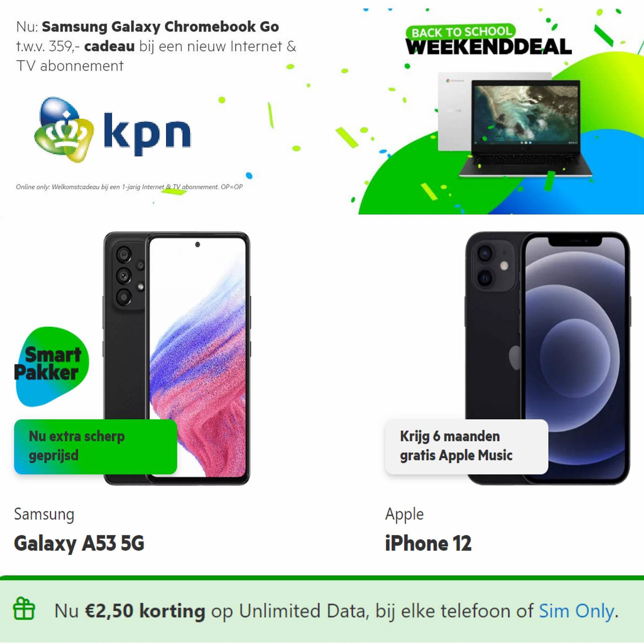Click the kpn wordmark text
Screen dimensions: 644x644
147,133
